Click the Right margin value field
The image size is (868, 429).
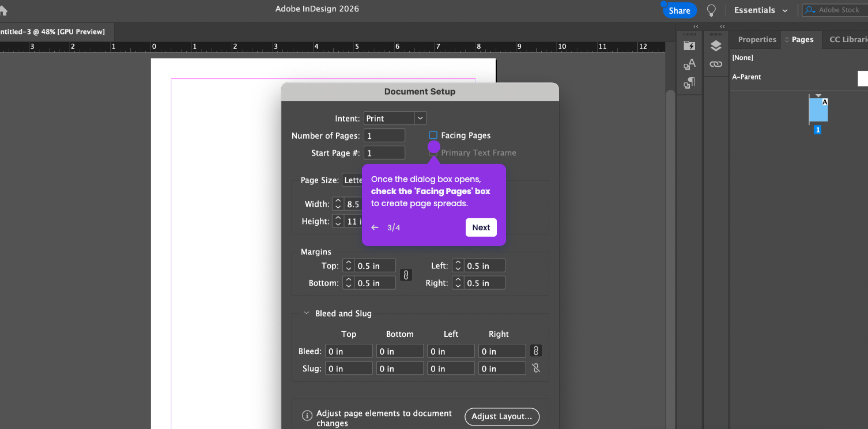(485, 283)
